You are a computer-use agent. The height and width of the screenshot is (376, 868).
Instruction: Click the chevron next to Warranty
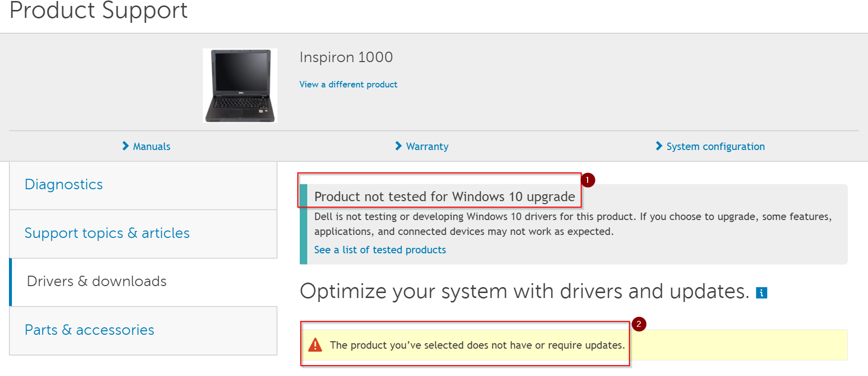tap(398, 146)
